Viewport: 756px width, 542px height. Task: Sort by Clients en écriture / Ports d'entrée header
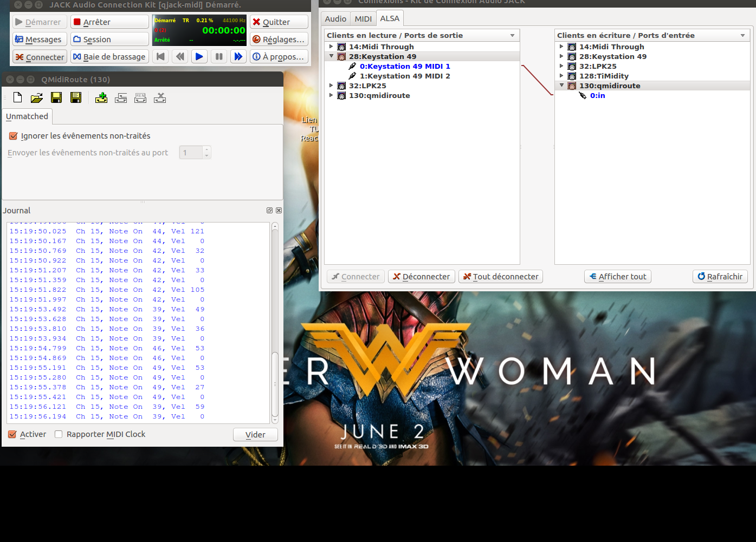point(652,35)
